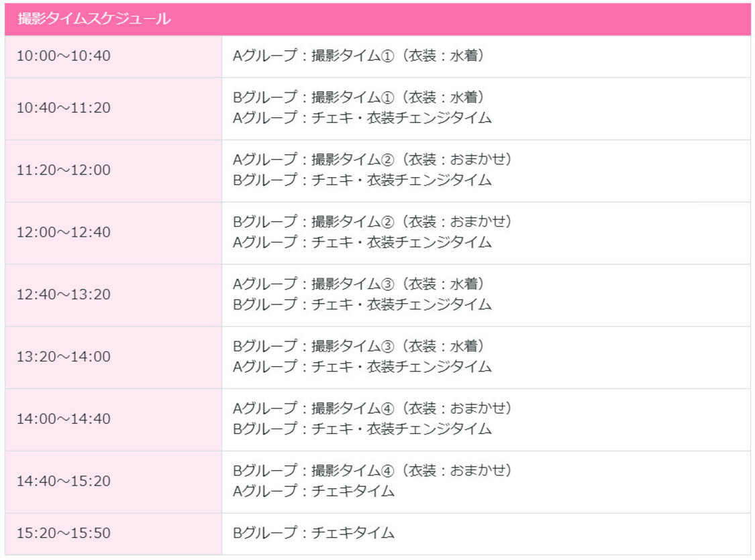Click Bグループ 撮影タイム② おまかせ text
This screenshot has height=560, width=755.
[372, 222]
